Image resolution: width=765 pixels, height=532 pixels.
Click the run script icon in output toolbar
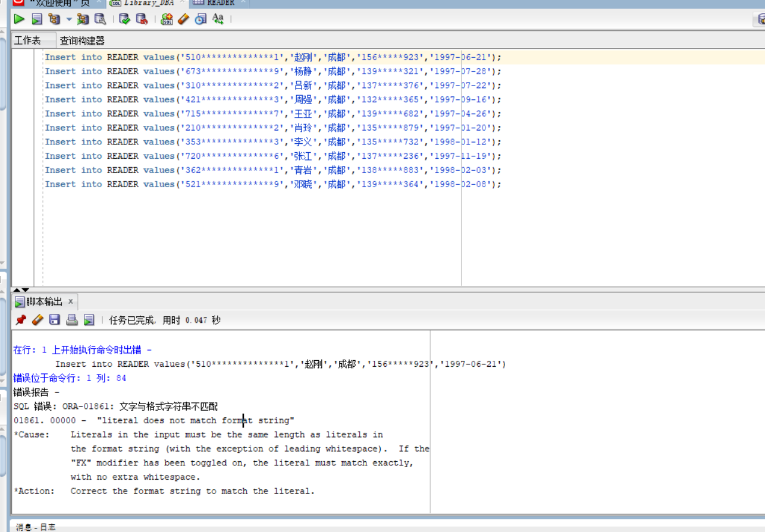pos(89,320)
